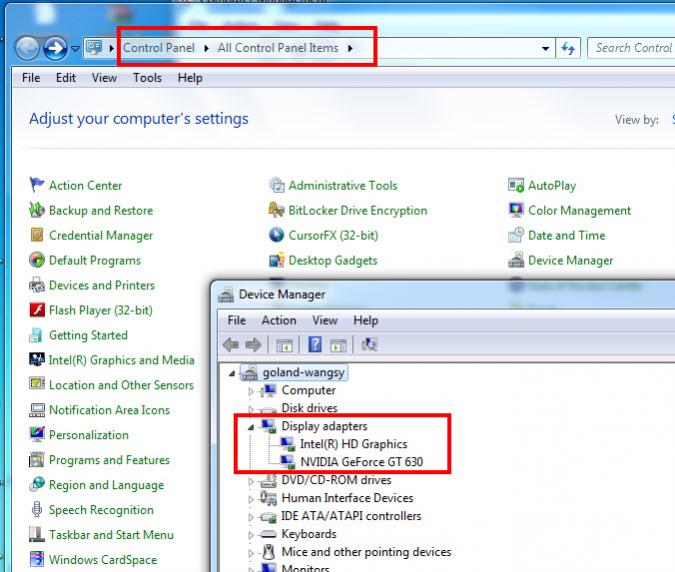Click chevron after All Control Panel Items
Screen dimensions: 675x572
350,48
